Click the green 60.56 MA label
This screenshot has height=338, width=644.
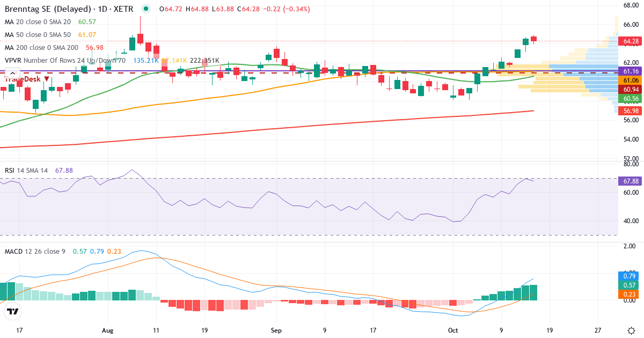[x=631, y=99]
